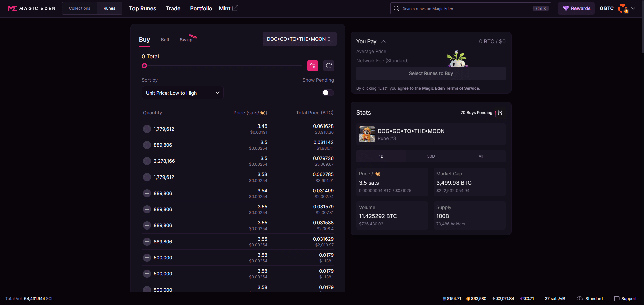Click the 0 BTC balance
The image size is (644, 305).
click(607, 8)
